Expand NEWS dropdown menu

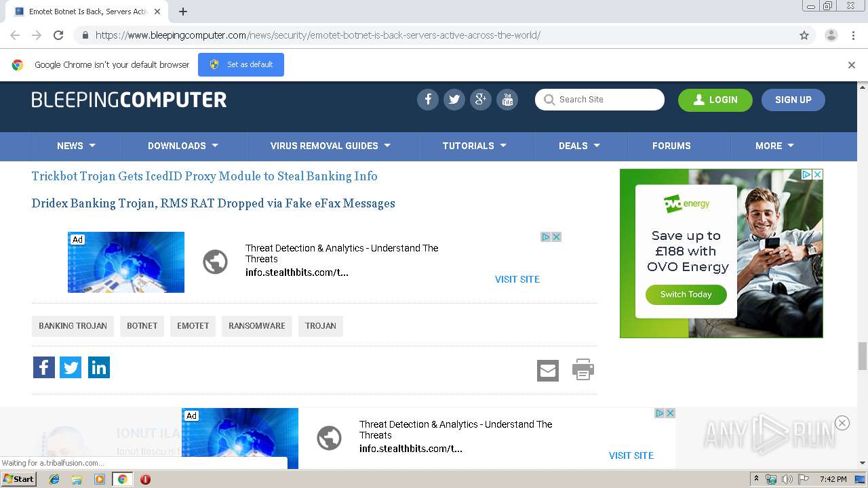(77, 146)
